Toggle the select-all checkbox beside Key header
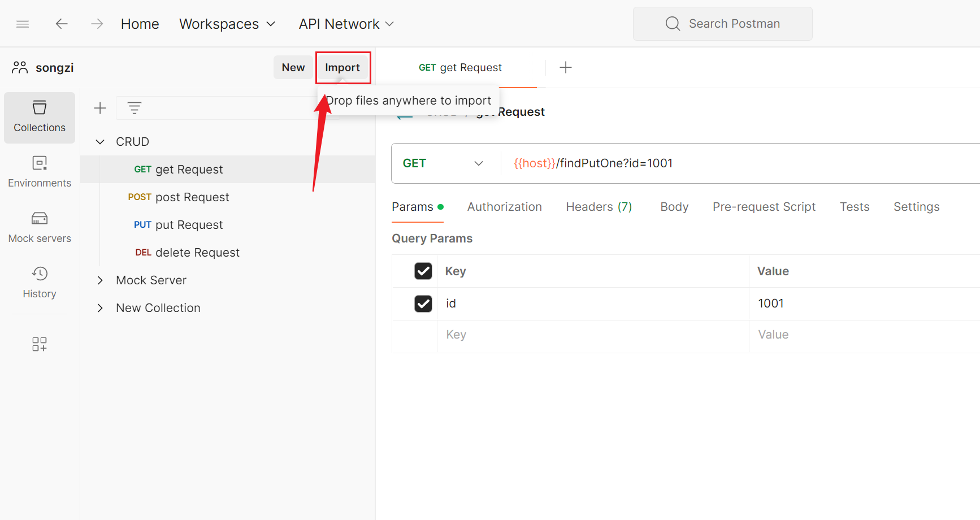Viewport: 980px width, 520px height. coord(423,271)
